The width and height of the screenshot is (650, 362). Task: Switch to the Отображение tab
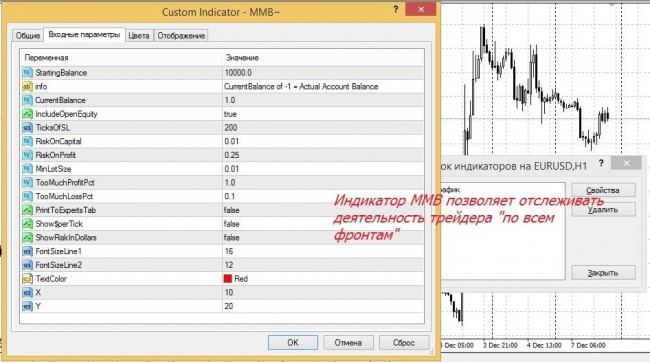(181, 36)
